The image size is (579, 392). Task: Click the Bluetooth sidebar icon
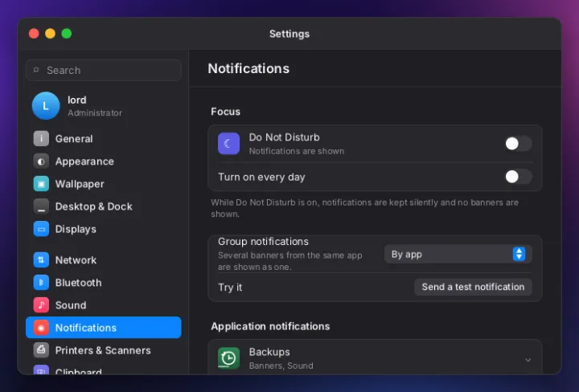tap(41, 283)
